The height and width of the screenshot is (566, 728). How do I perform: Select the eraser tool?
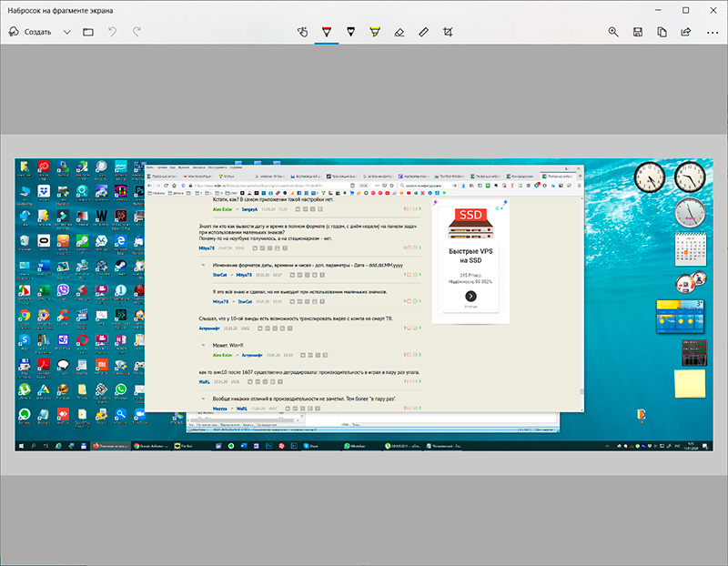(399, 32)
